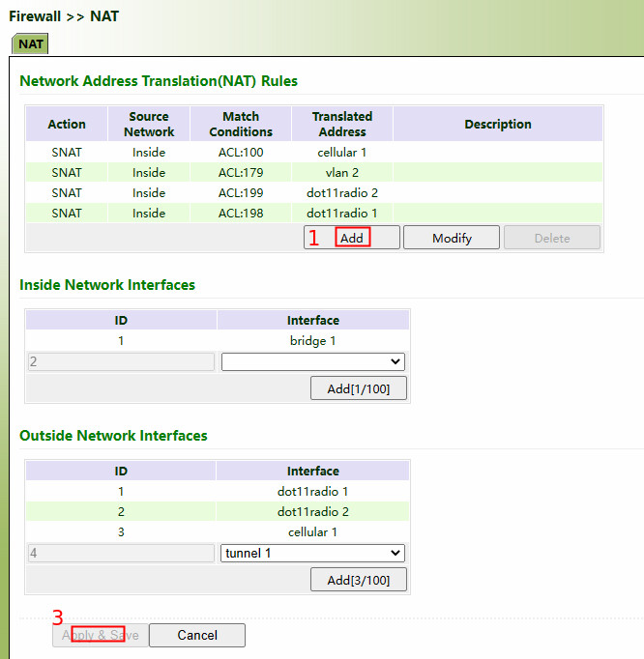Image resolution: width=644 pixels, height=659 pixels.
Task: Click the Outside interfaces ID field showing 4
Action: coord(120,553)
